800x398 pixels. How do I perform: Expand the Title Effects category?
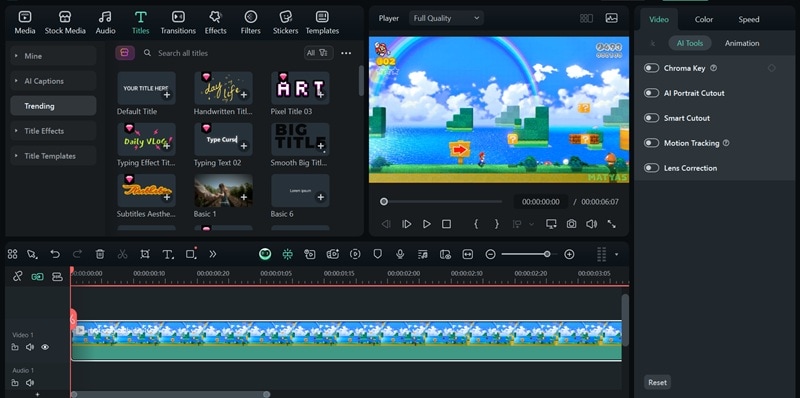pyautogui.click(x=53, y=131)
